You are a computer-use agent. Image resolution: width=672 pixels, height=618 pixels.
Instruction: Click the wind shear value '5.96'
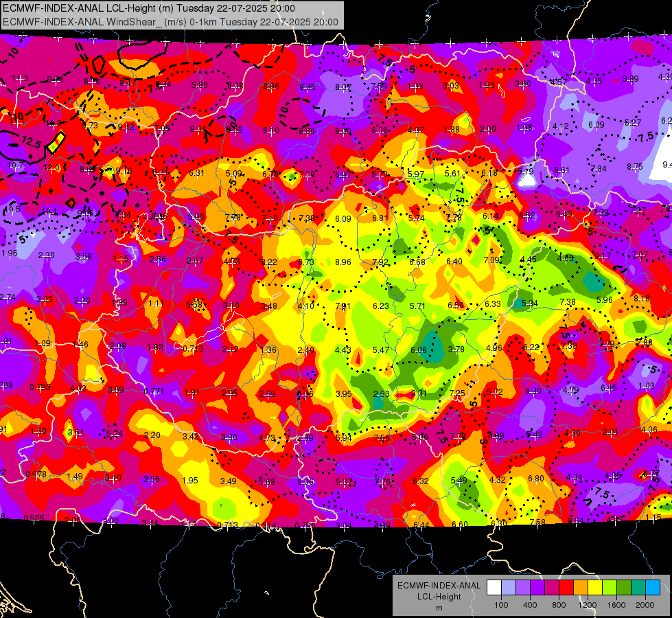tap(605, 300)
